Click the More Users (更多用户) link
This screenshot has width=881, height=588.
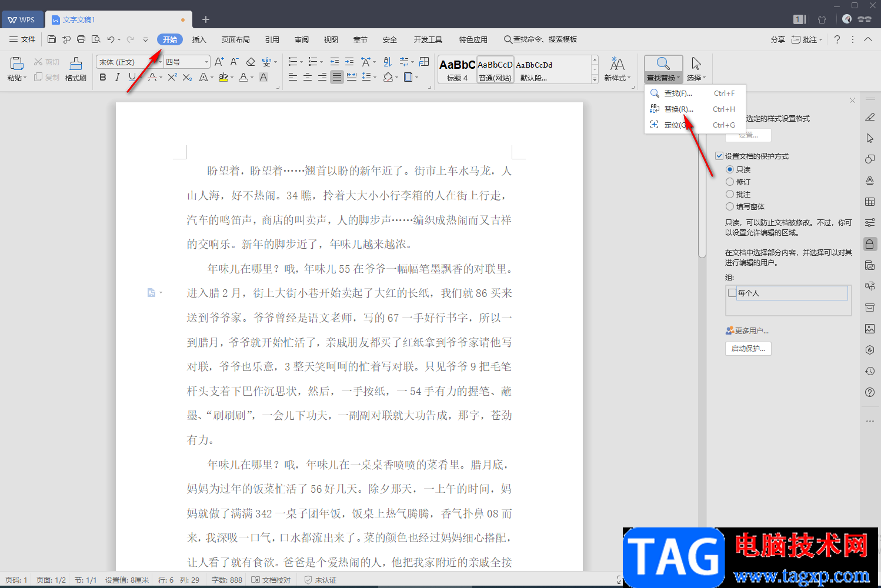click(747, 330)
